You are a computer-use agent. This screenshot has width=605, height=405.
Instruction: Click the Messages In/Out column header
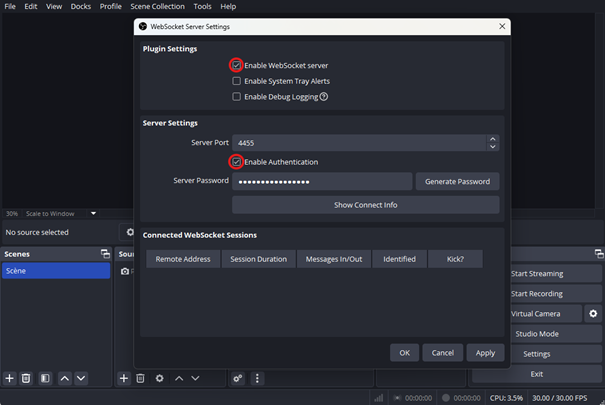pos(334,259)
